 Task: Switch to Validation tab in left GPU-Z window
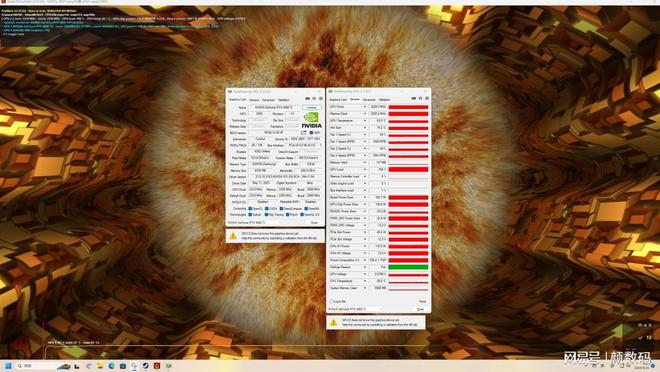click(x=284, y=100)
